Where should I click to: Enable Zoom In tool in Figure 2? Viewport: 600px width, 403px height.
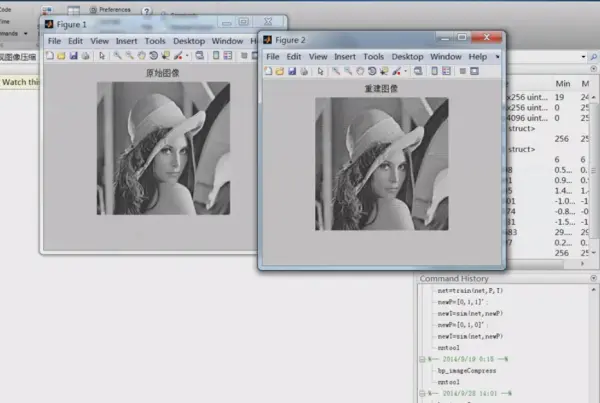(336, 71)
